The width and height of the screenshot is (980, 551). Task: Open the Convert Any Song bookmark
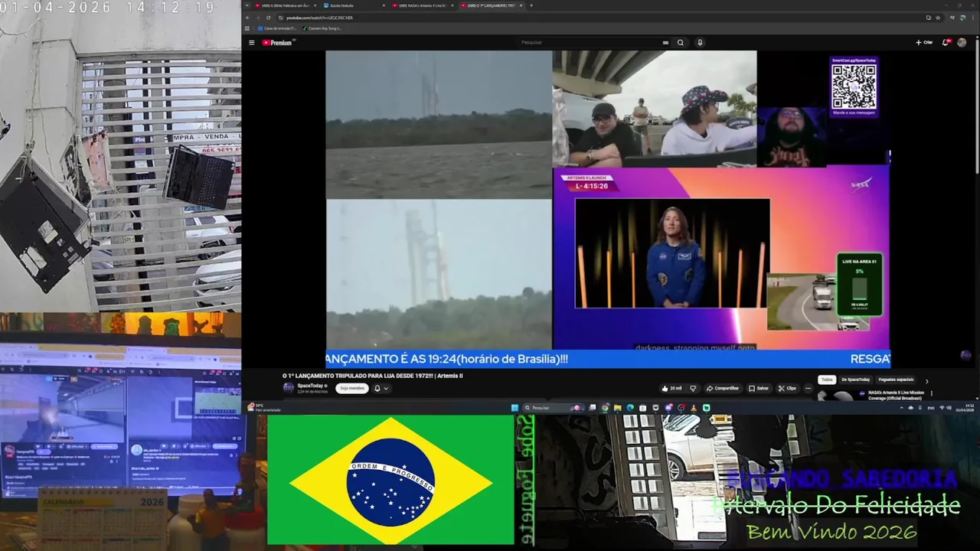pyautogui.click(x=322, y=28)
